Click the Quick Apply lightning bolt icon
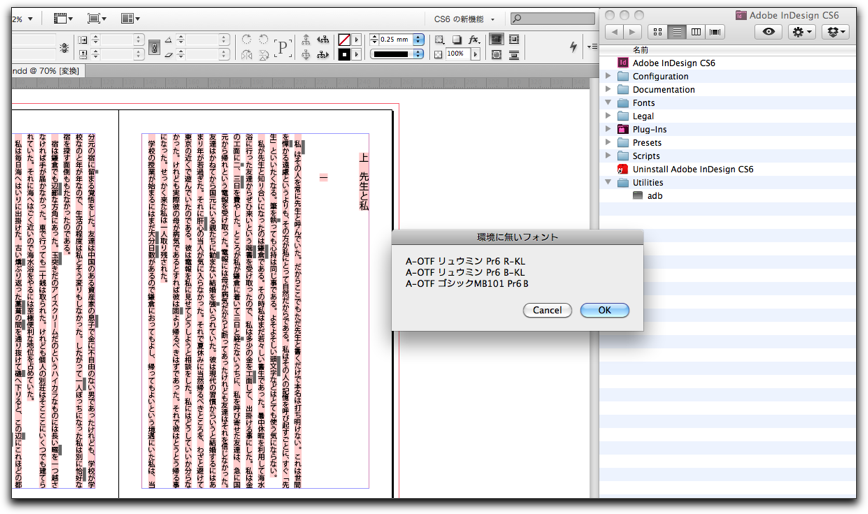This screenshot has height=514, width=868. [x=573, y=47]
